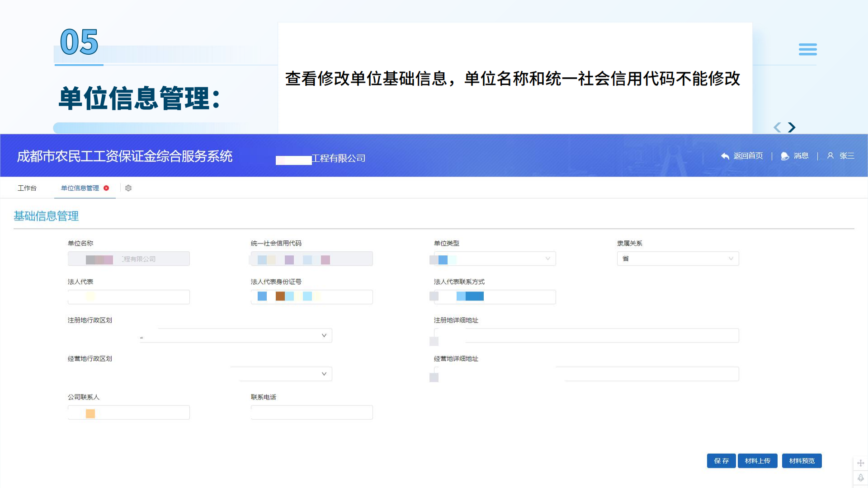Select the 单位信息管理 tab
Image resolution: width=868 pixels, height=488 pixels.
click(80, 188)
